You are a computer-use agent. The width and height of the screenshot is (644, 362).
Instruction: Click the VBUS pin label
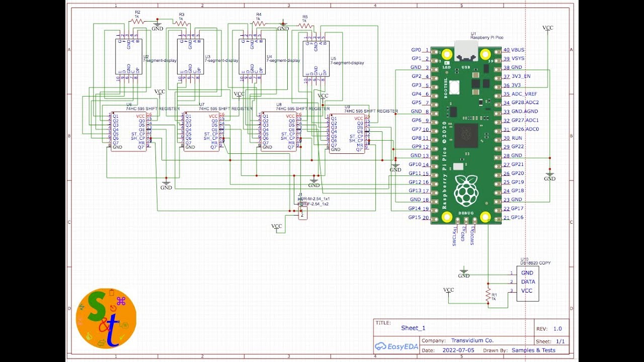(x=518, y=50)
